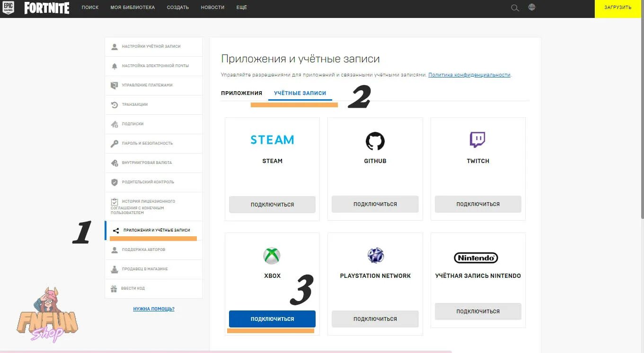Select Внутриигровая валюта in the sidebar
The image size is (644, 353).
click(154, 163)
